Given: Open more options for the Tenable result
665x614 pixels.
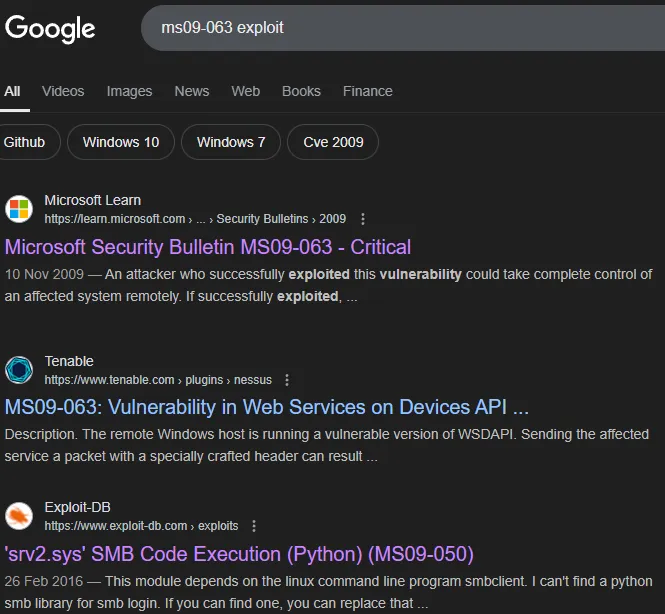Looking at the screenshot, I should point(287,380).
